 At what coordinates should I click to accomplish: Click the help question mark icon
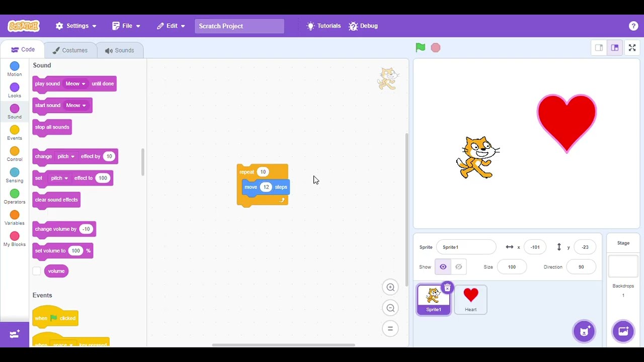coord(633,26)
